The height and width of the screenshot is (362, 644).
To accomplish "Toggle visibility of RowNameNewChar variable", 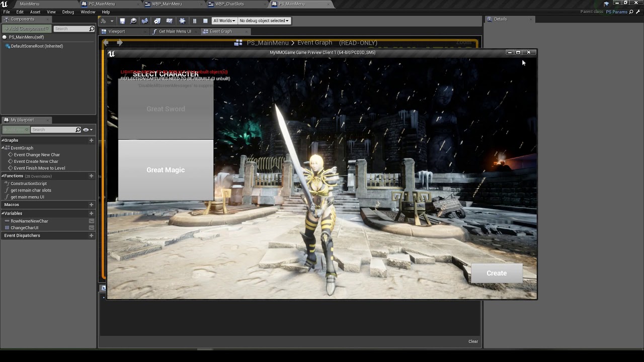I will tap(92, 221).
